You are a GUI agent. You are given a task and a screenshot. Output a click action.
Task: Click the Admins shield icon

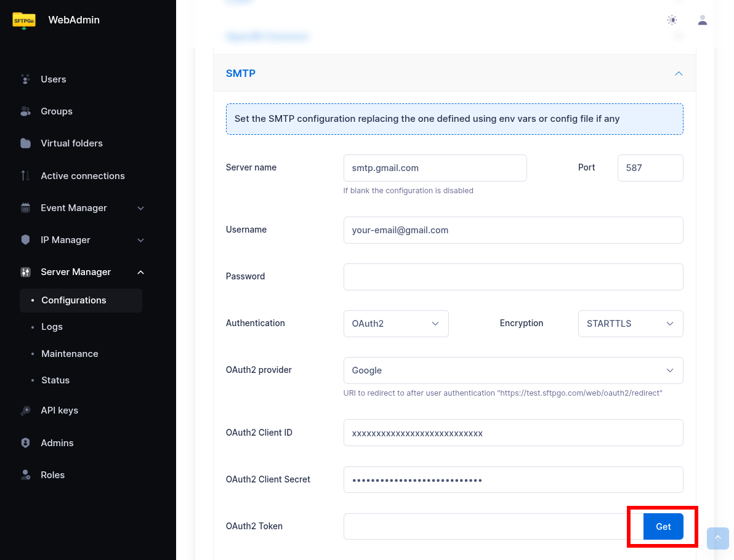point(25,443)
